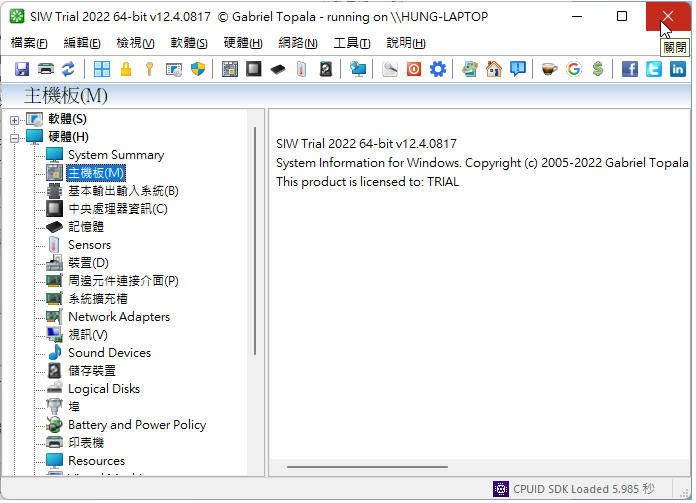
Task: Open the 硬體(H) menu
Action: click(x=243, y=43)
